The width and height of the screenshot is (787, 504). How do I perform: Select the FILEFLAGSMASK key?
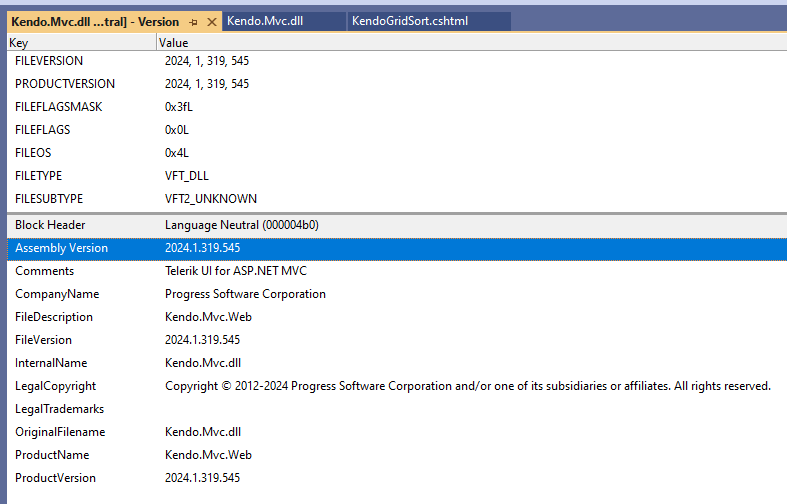58,107
